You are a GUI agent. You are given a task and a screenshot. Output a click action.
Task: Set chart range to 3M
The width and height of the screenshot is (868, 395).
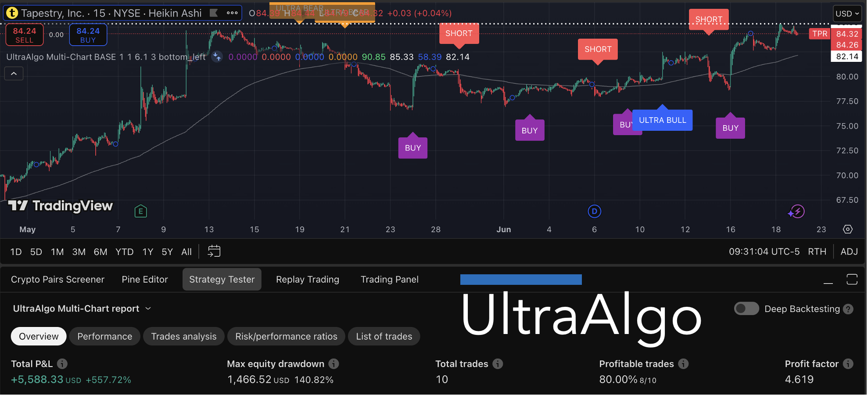coord(79,252)
